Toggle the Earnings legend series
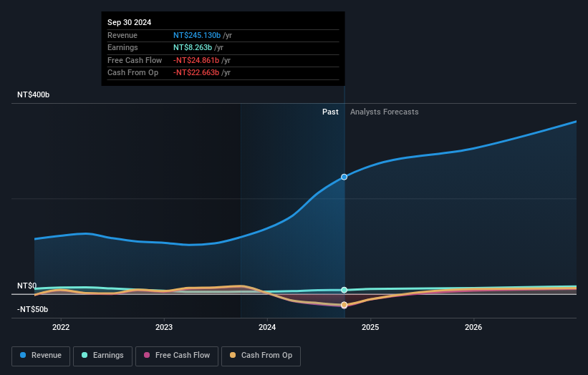 (x=102, y=356)
